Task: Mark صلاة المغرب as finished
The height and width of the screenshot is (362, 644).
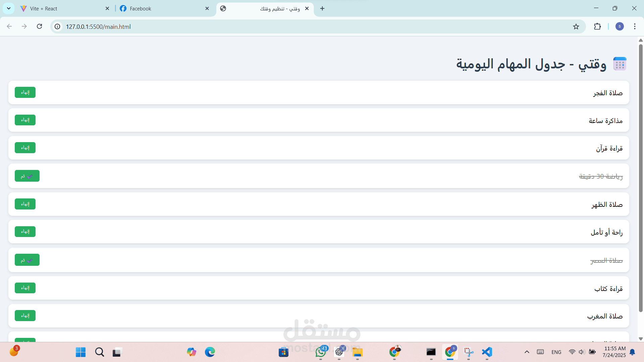Action: click(25, 316)
